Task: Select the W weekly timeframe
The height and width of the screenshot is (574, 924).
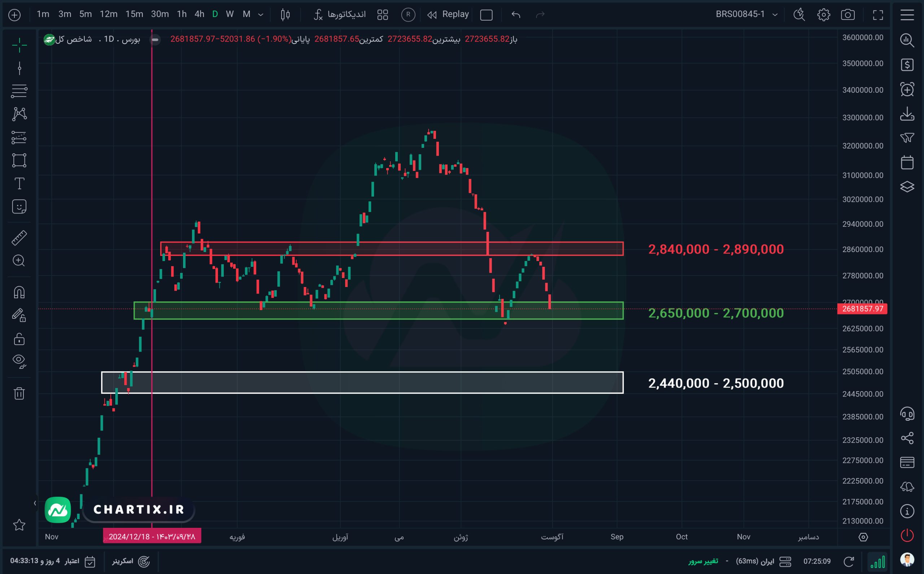Action: [x=230, y=14]
